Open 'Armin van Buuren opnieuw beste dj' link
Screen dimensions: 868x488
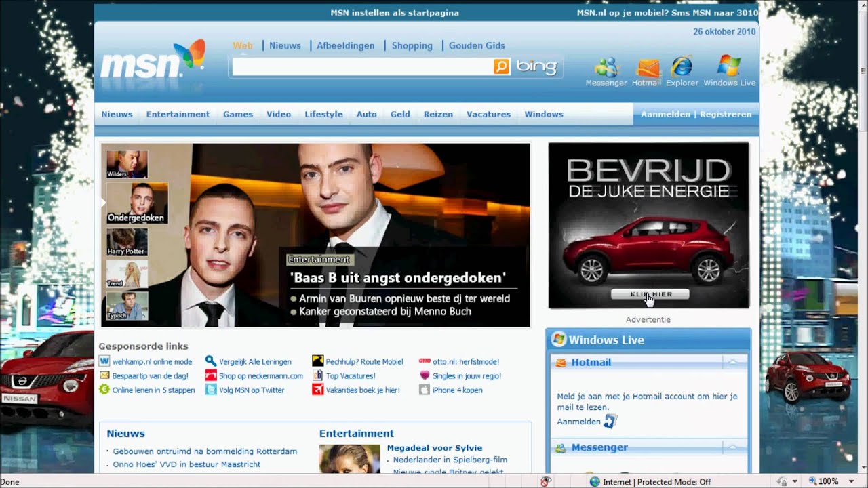404,298
